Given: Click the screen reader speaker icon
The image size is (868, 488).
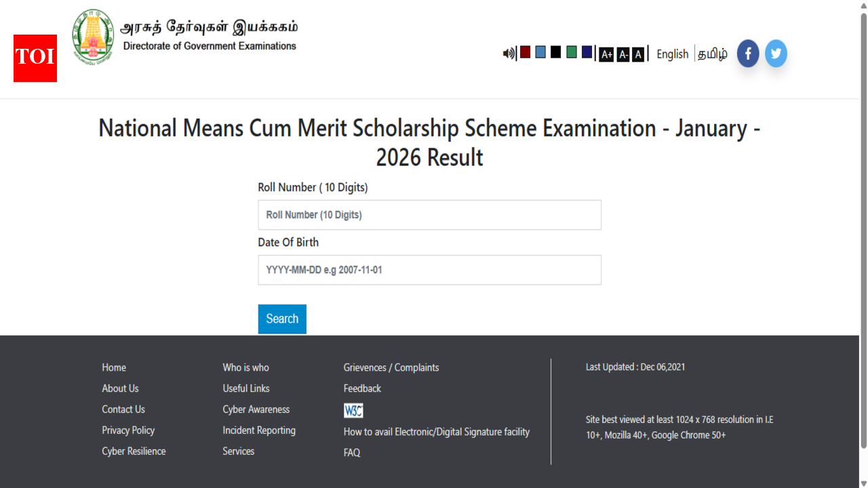Looking at the screenshot, I should point(508,53).
